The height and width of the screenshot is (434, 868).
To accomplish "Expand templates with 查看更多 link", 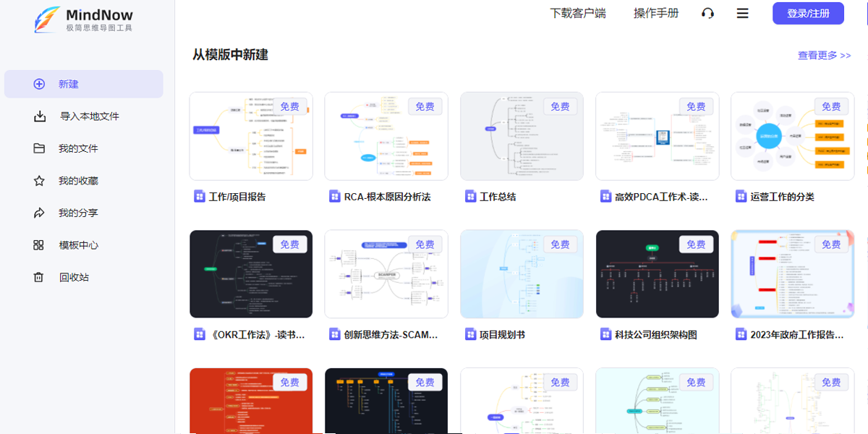I will [x=824, y=55].
